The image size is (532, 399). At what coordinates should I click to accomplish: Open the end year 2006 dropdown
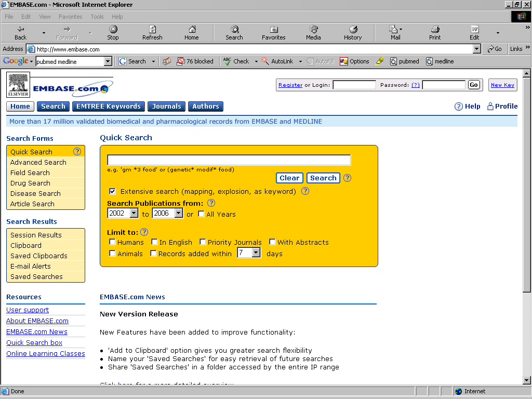point(179,213)
